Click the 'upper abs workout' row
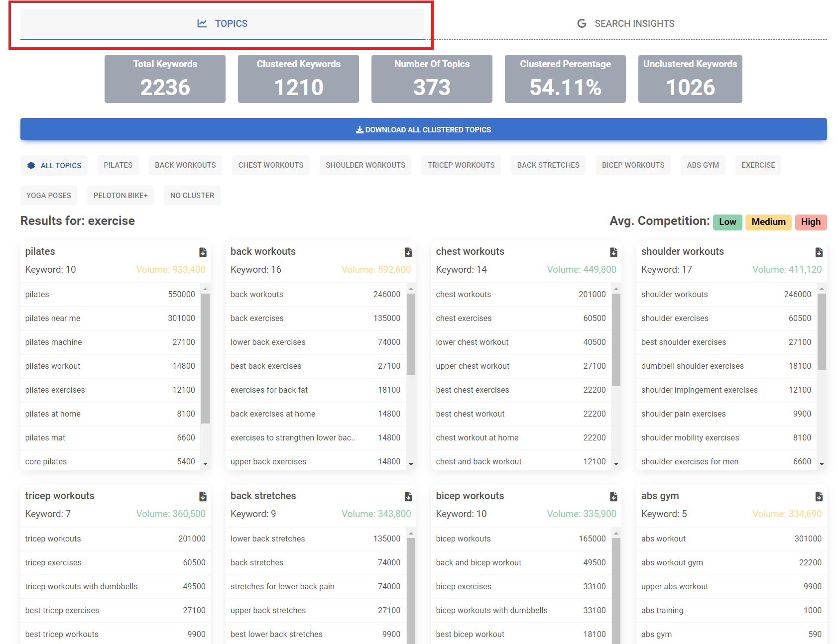 tap(731, 587)
